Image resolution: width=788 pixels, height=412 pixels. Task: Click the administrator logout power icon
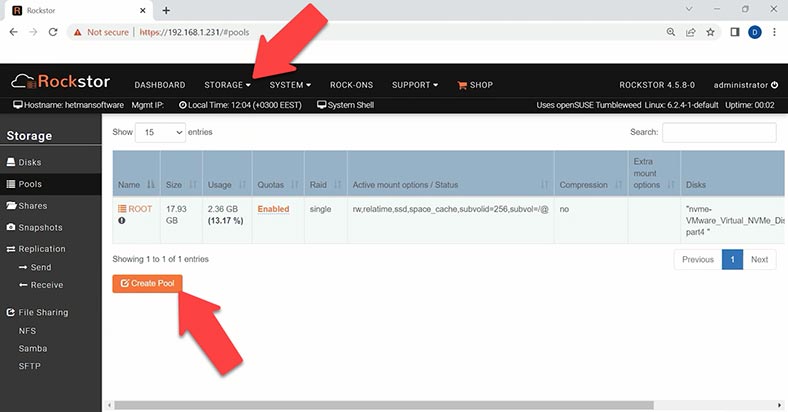coord(774,85)
